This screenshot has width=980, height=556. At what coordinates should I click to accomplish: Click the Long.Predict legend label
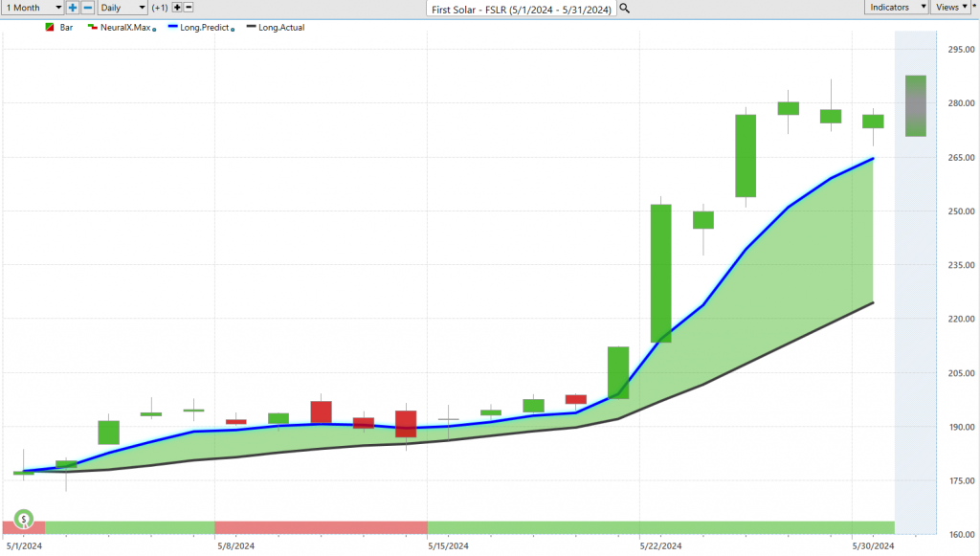[205, 28]
